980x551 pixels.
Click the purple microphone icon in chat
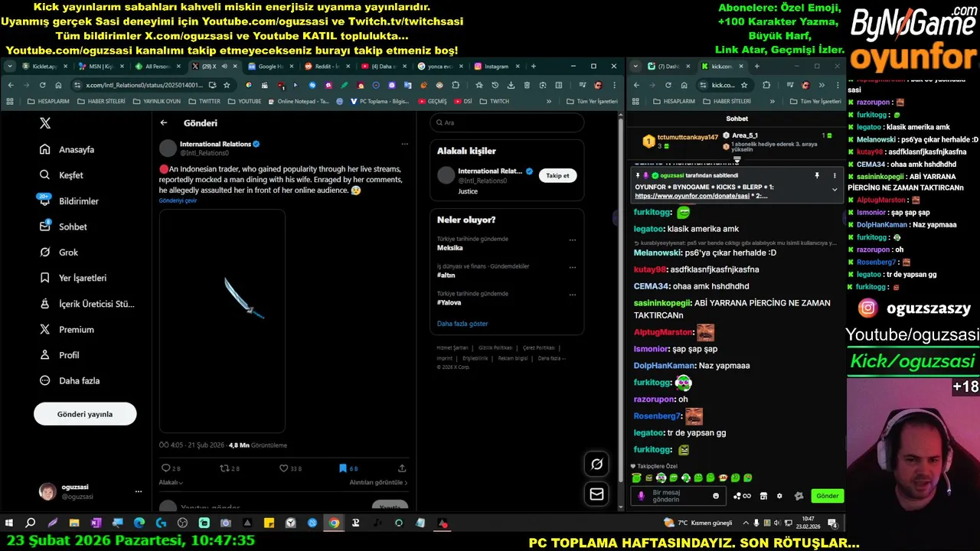tap(642, 496)
